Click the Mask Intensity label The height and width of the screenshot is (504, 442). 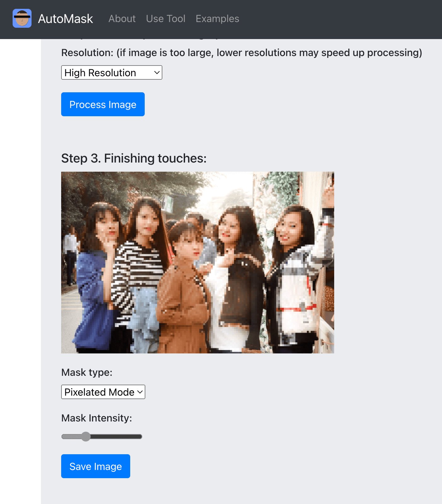tap(96, 418)
